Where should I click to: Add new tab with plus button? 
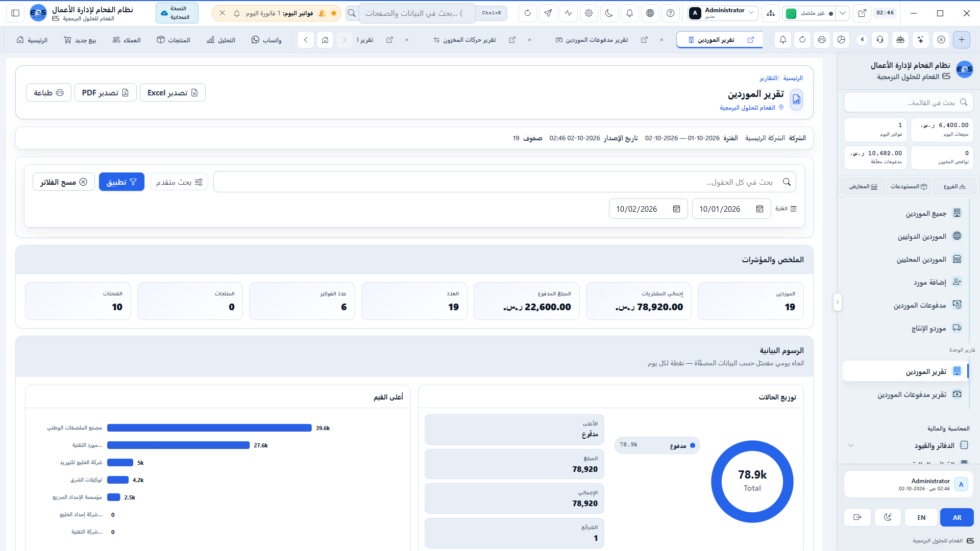[x=962, y=40]
